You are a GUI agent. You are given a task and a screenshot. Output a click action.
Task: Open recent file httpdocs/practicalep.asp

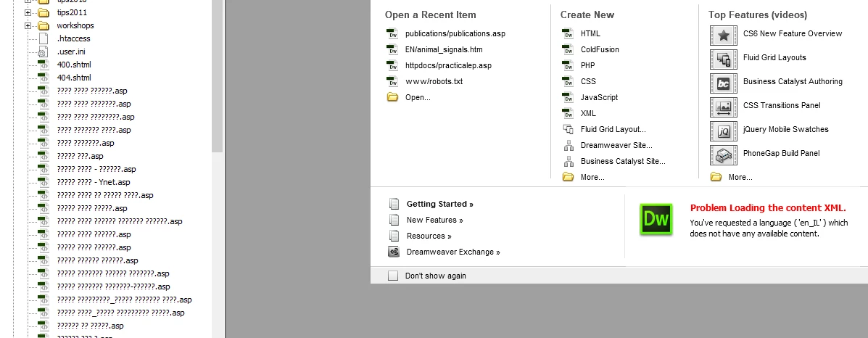pyautogui.click(x=448, y=65)
